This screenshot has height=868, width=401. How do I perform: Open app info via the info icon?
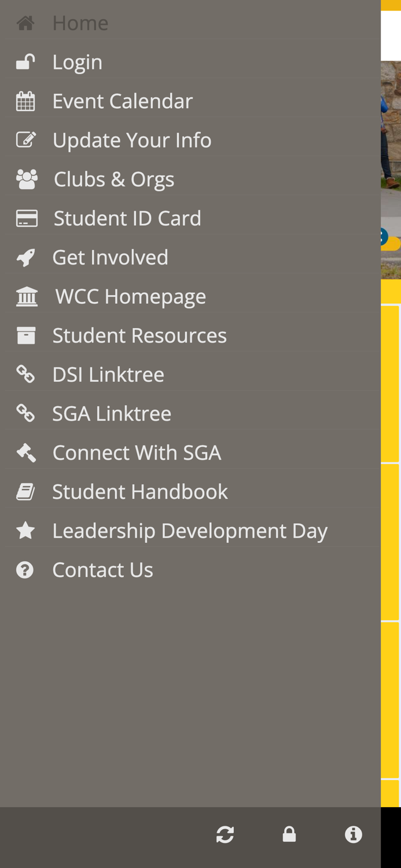point(353,834)
